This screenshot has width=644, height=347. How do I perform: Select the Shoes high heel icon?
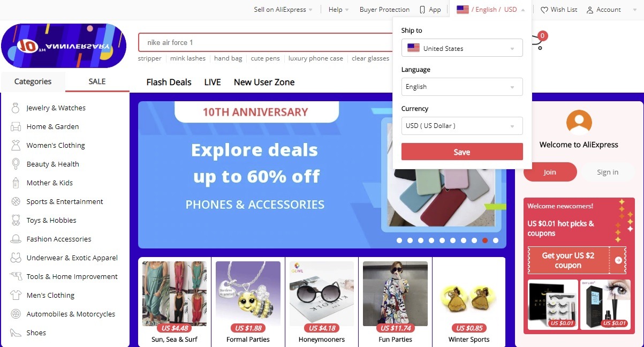[16, 333]
